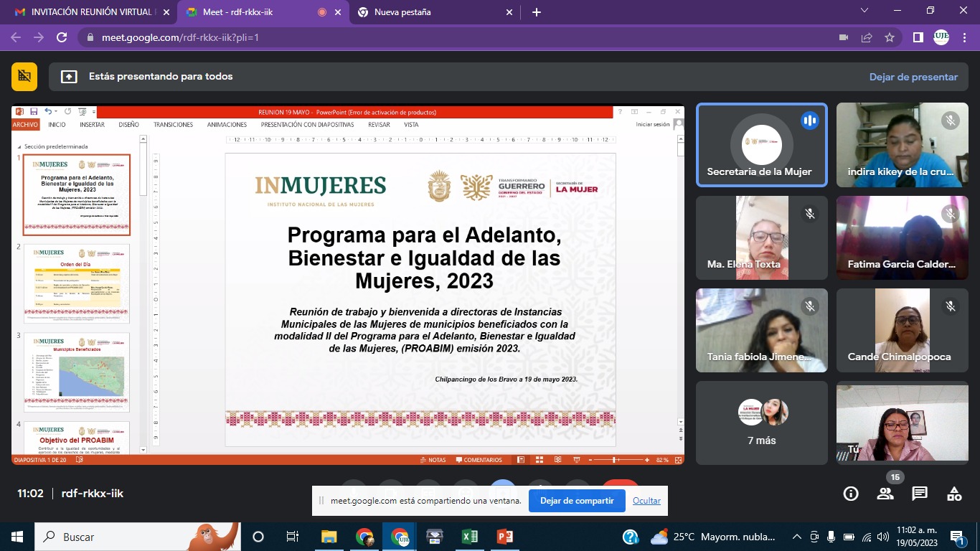Open Meet activities icon
980x551 pixels.
pos(953,494)
